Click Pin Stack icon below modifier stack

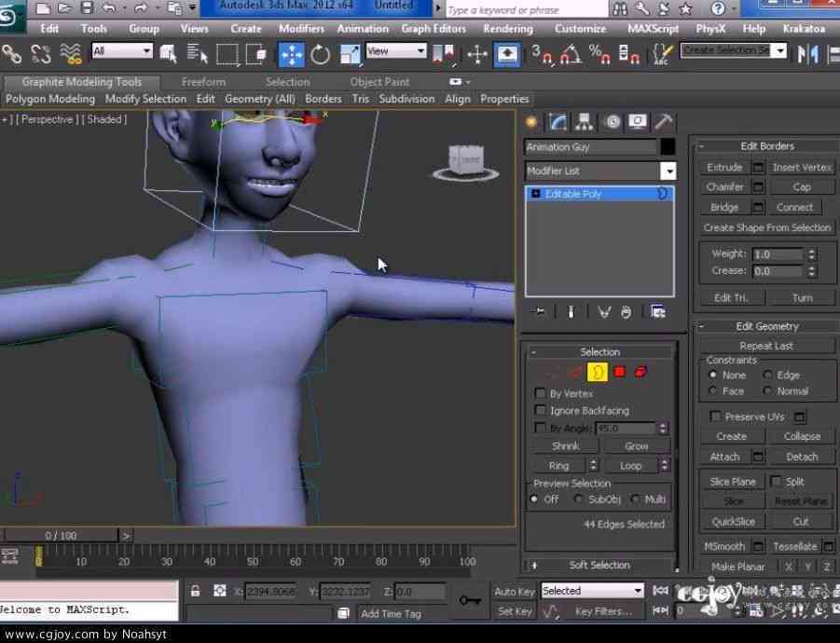click(539, 311)
